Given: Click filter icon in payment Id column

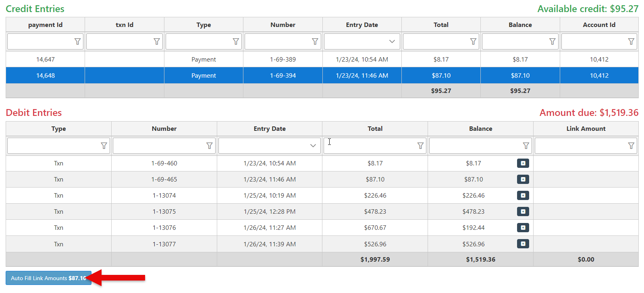Looking at the screenshot, I should coord(77,41).
